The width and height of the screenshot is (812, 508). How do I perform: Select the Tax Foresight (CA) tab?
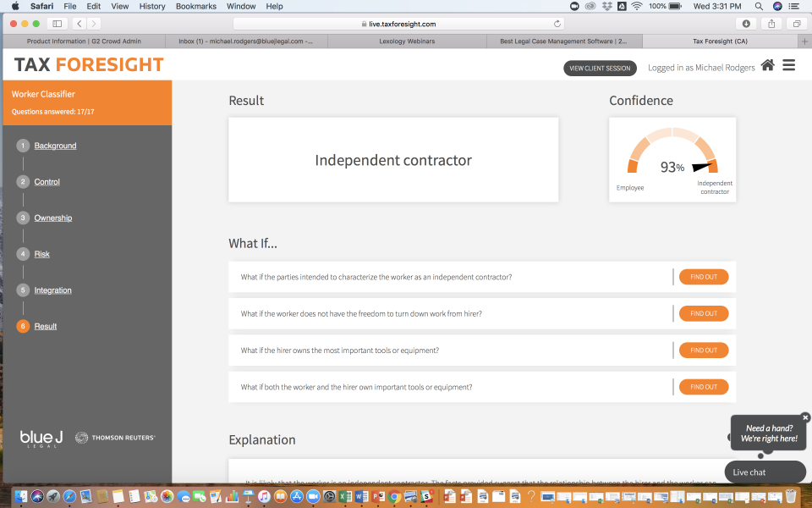721,41
